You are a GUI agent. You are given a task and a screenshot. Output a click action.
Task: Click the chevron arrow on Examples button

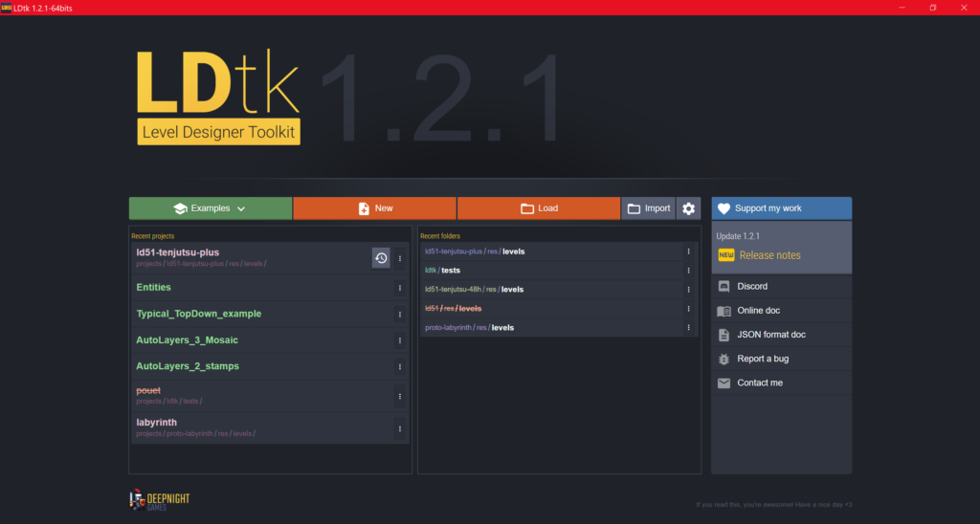pyautogui.click(x=241, y=209)
